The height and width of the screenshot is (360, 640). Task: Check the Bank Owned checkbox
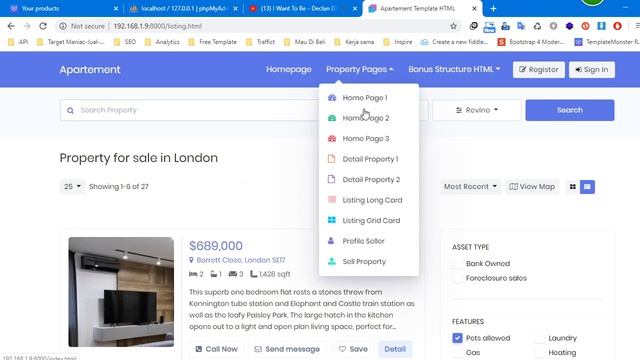[457, 263]
